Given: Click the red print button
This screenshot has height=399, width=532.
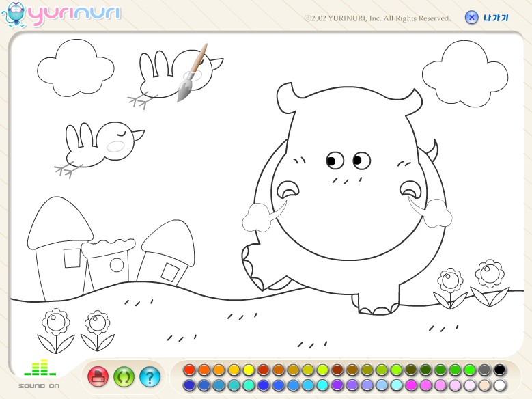Looking at the screenshot, I should [98, 376].
